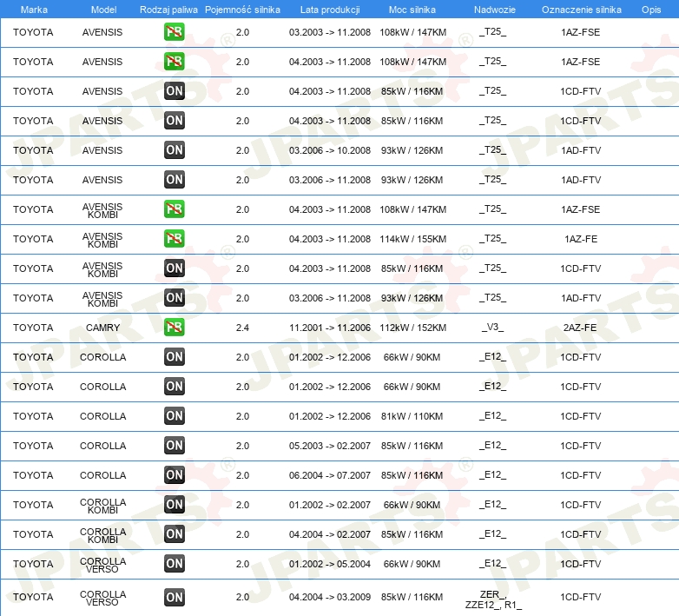Click the 93kW / 126KM value in the Avensis Kombi row
The width and height of the screenshot is (679, 616).
click(412, 298)
